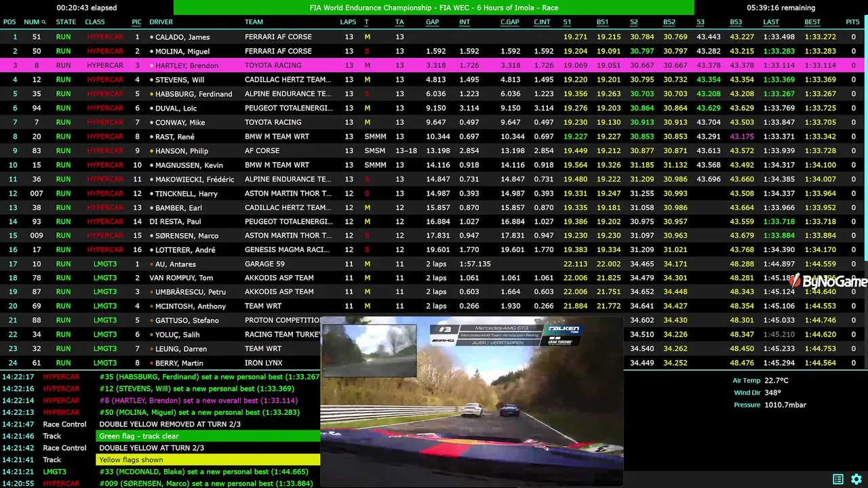Click the NUM column header
This screenshot has height=488, width=868.
[x=32, y=22]
